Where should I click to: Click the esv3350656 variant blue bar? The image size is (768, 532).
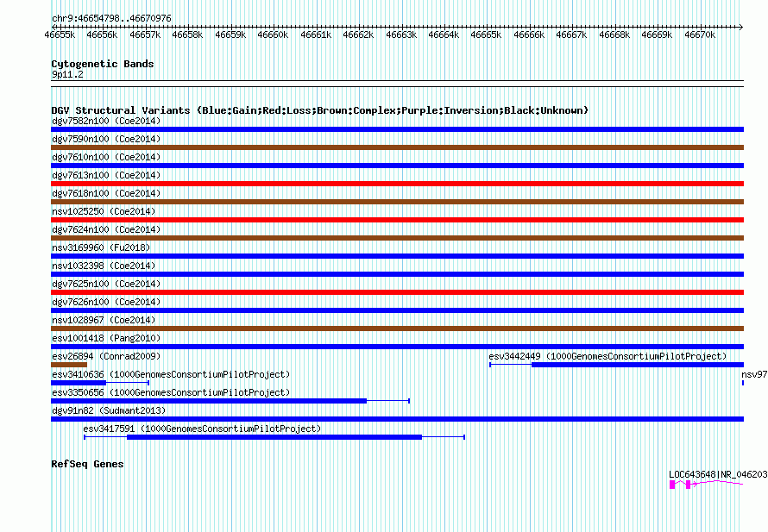click(209, 401)
